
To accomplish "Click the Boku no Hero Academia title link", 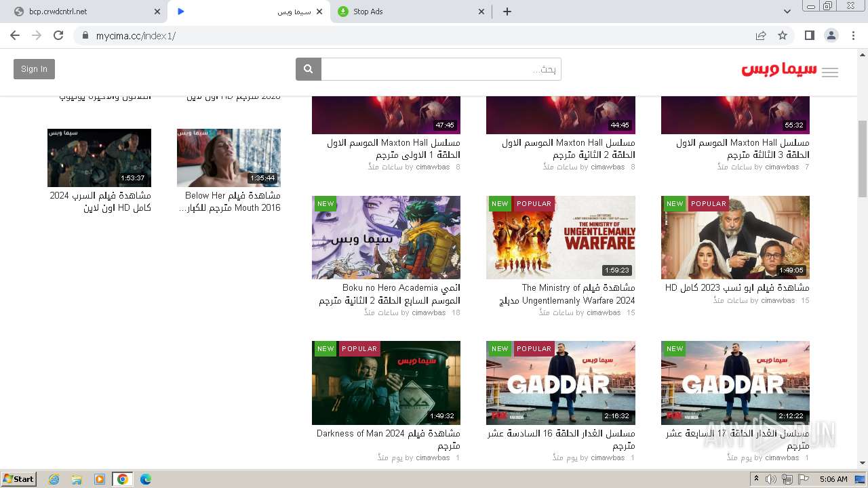I will 390,294.
